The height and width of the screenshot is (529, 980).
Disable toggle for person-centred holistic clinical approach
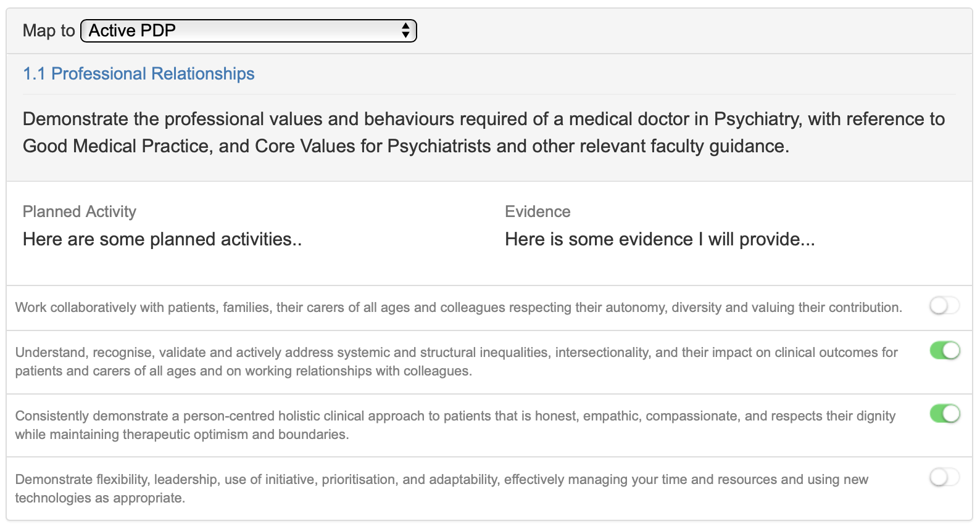[x=945, y=414]
